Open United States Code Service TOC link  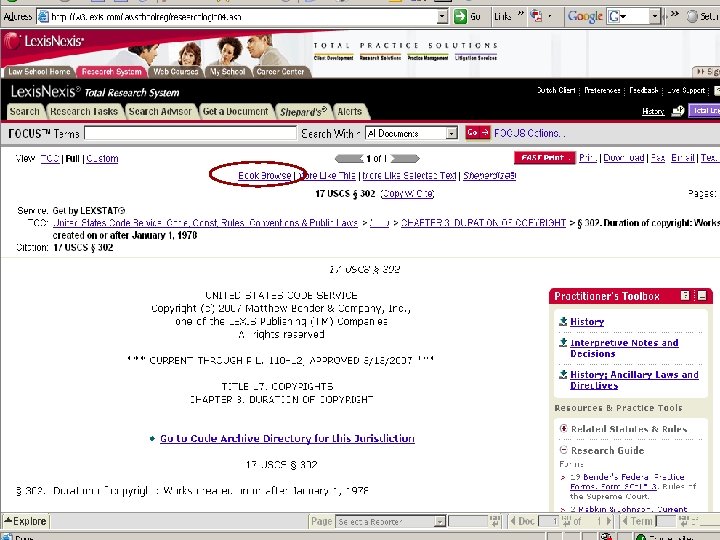[205, 223]
